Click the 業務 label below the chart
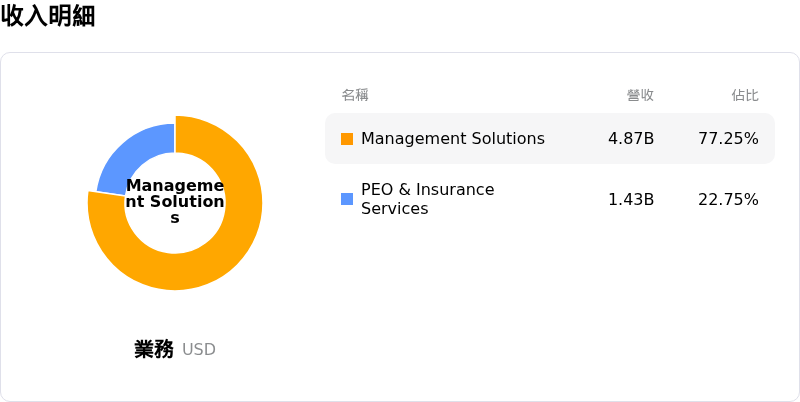The image size is (800, 402). click(x=154, y=349)
